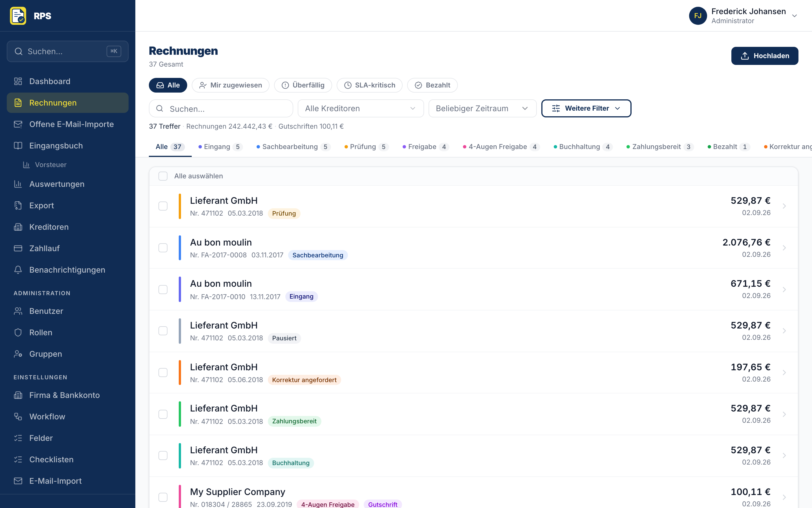812x508 pixels.
Task: Open the Export file icon
Action: coord(18,206)
